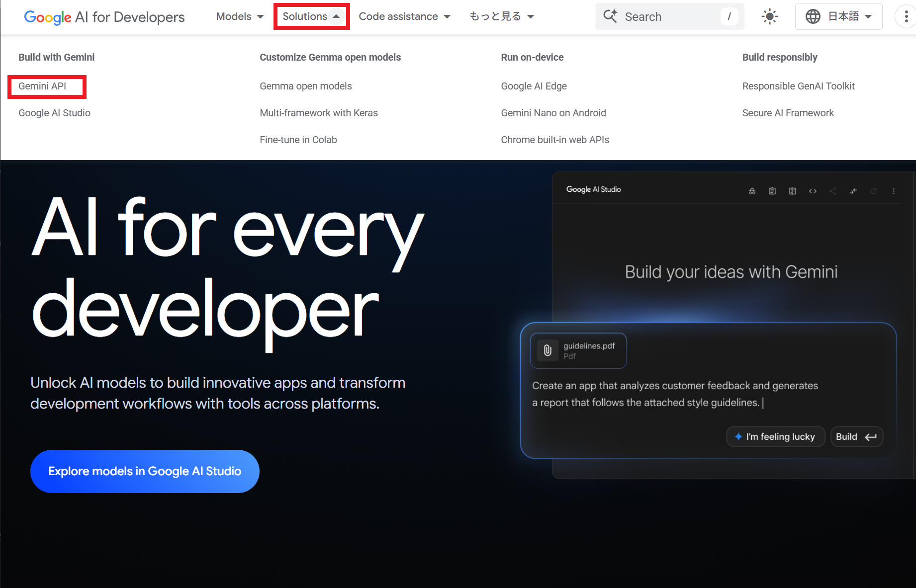
Task: Open the もっと見る menu
Action: click(x=501, y=16)
